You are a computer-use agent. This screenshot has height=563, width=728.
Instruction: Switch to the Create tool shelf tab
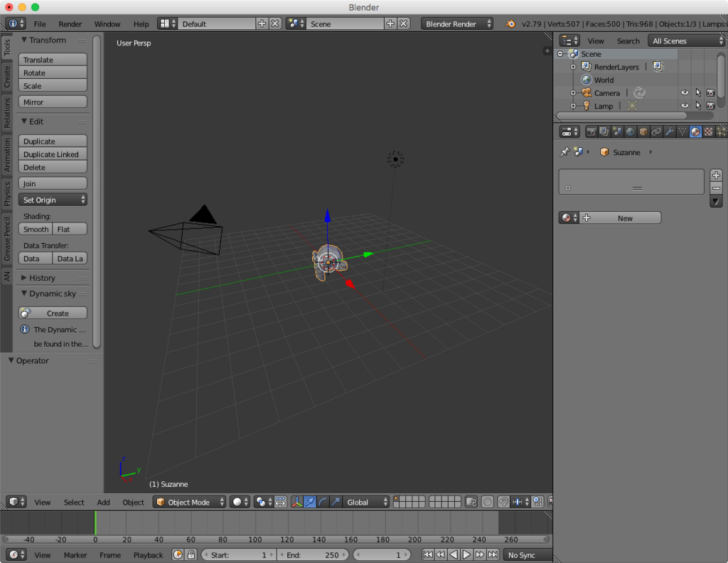tap(7, 76)
